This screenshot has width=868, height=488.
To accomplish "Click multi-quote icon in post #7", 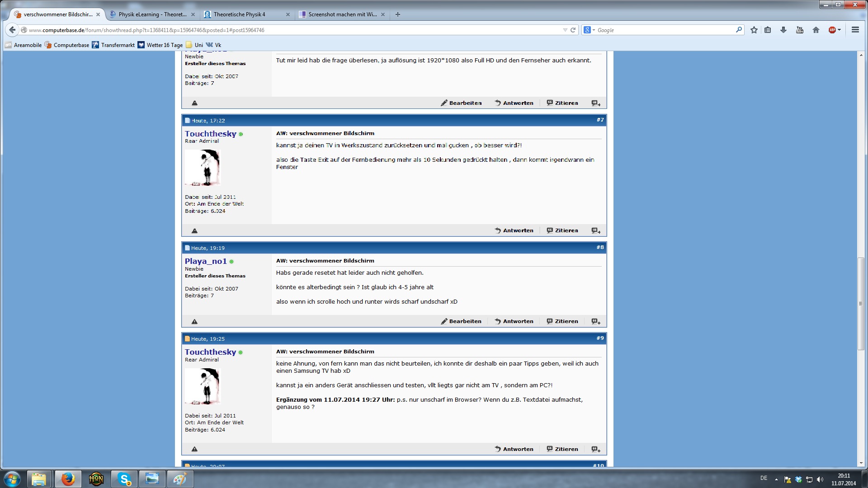I will [596, 230].
